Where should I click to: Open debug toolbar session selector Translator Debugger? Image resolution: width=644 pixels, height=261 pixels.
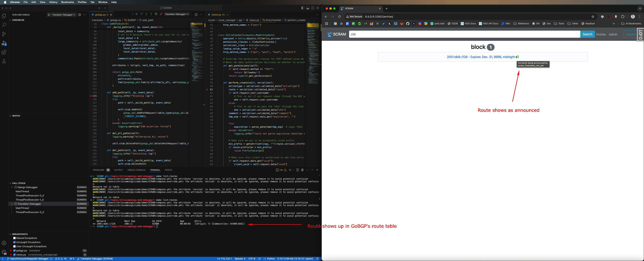pyautogui.click(x=177, y=14)
